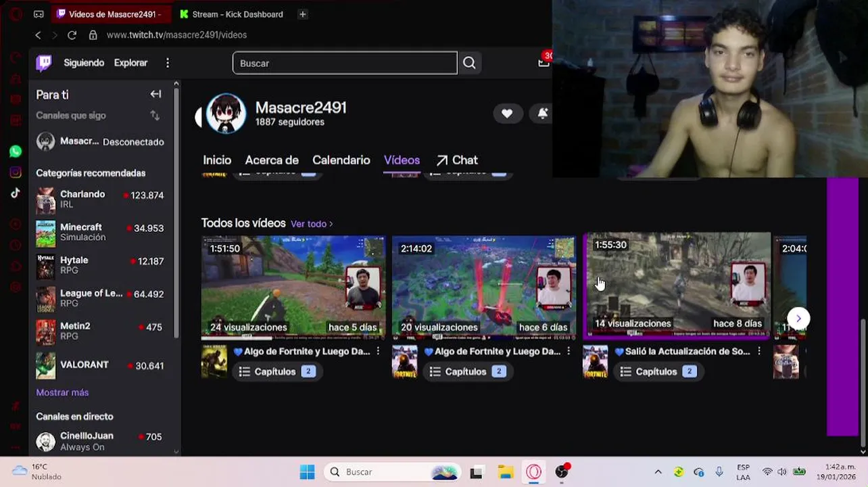Click the padlock site info icon
Viewport: 868px width, 487px height.
tap(93, 35)
